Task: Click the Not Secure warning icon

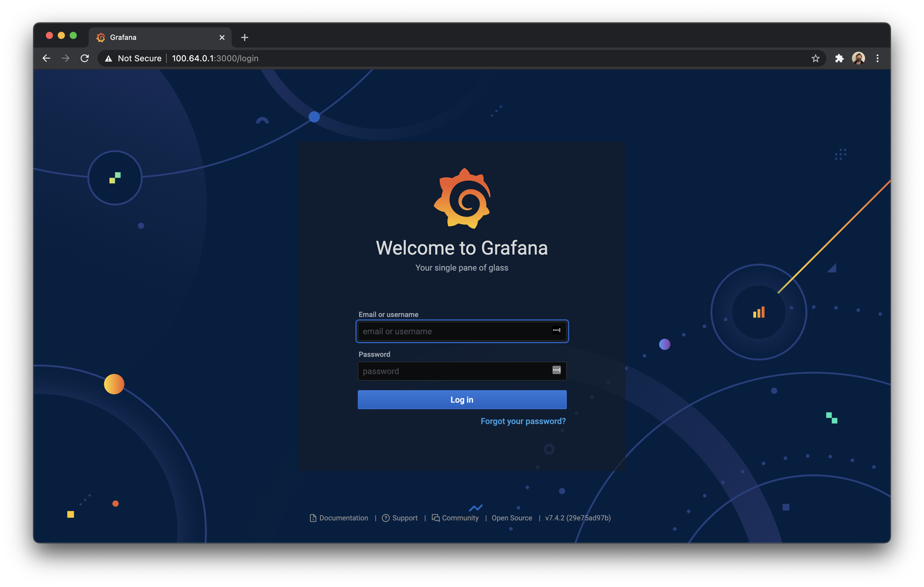Action: (x=109, y=58)
